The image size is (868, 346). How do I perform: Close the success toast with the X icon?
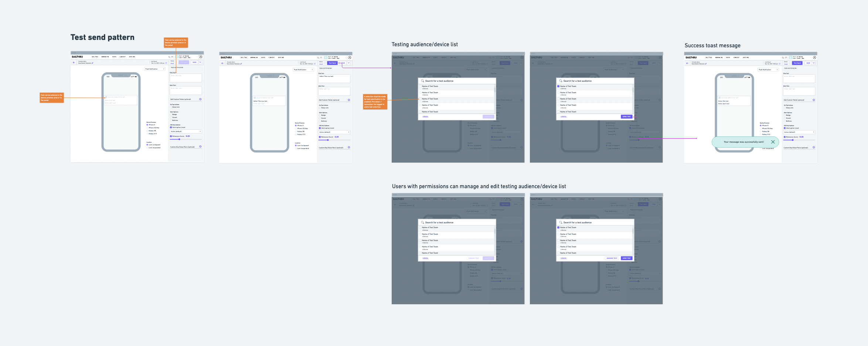pyautogui.click(x=773, y=142)
